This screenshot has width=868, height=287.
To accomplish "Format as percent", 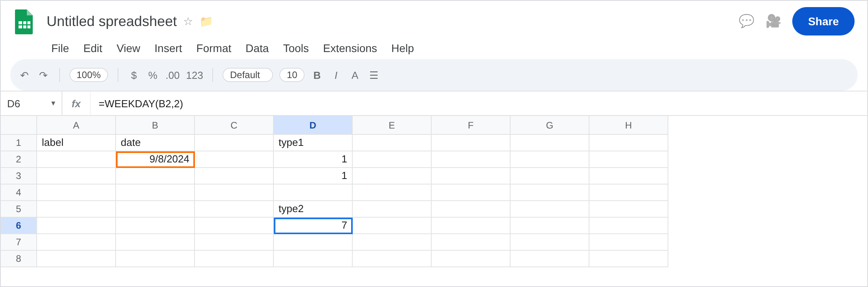I will (x=153, y=75).
